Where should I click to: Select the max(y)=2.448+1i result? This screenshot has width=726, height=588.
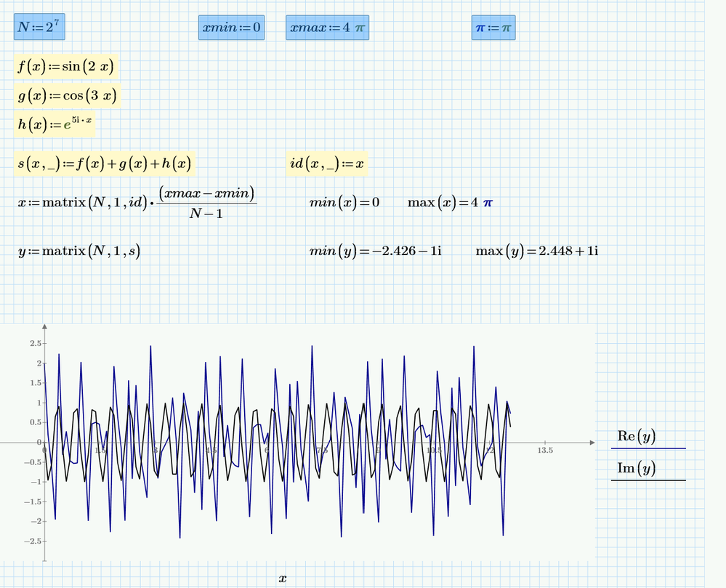(536, 251)
